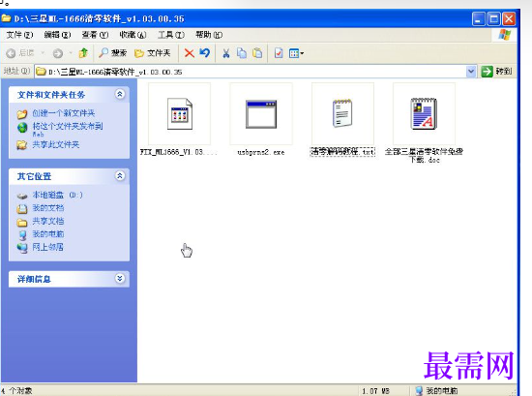Image resolution: width=532 pixels, height=396 pixels.
Task: Open Local Disk (D:) link
Action: (x=57, y=195)
